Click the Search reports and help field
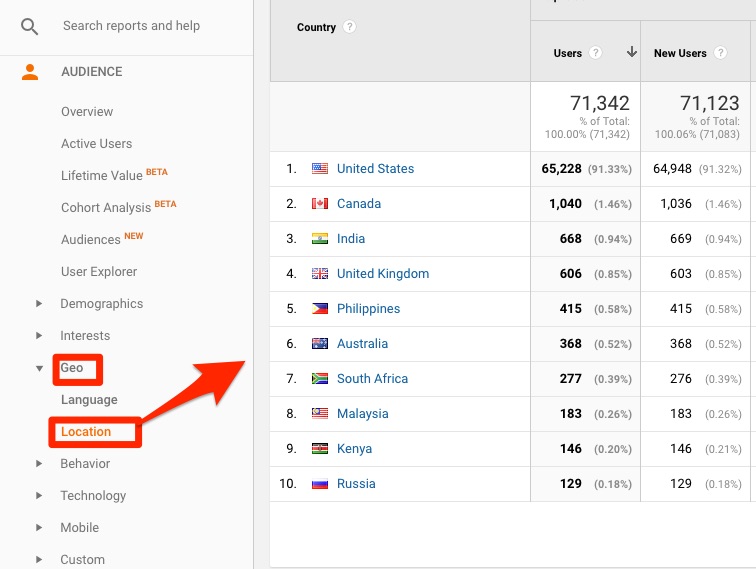756x569 pixels. tap(131, 26)
